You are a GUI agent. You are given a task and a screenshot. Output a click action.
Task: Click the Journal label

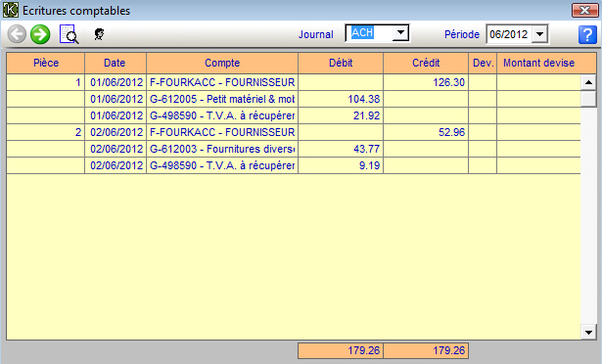click(315, 34)
